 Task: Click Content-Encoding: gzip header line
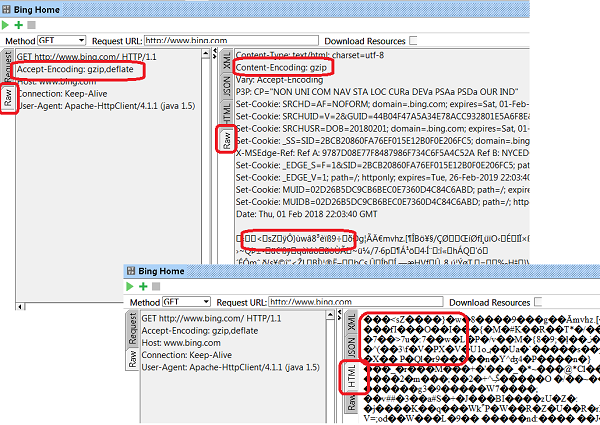point(281,68)
